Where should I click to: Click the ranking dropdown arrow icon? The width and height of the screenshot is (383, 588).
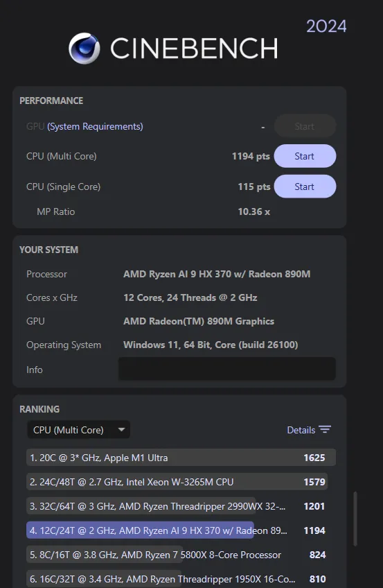point(121,429)
